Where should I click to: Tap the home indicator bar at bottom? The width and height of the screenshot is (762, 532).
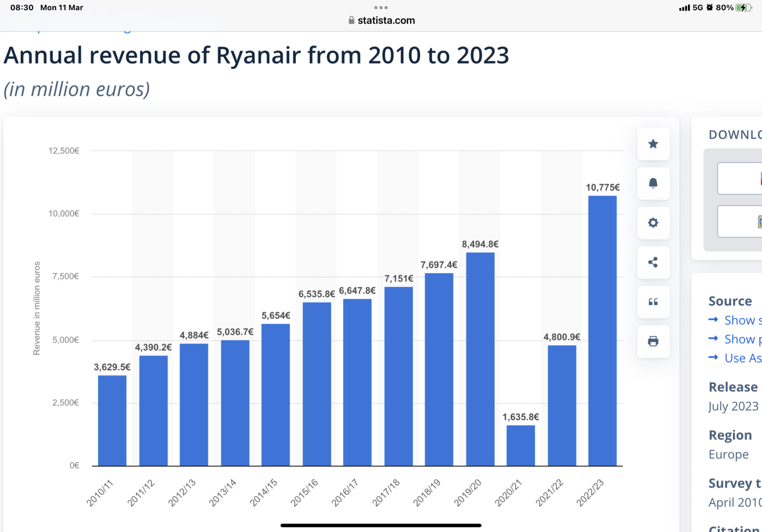pyautogui.click(x=381, y=525)
